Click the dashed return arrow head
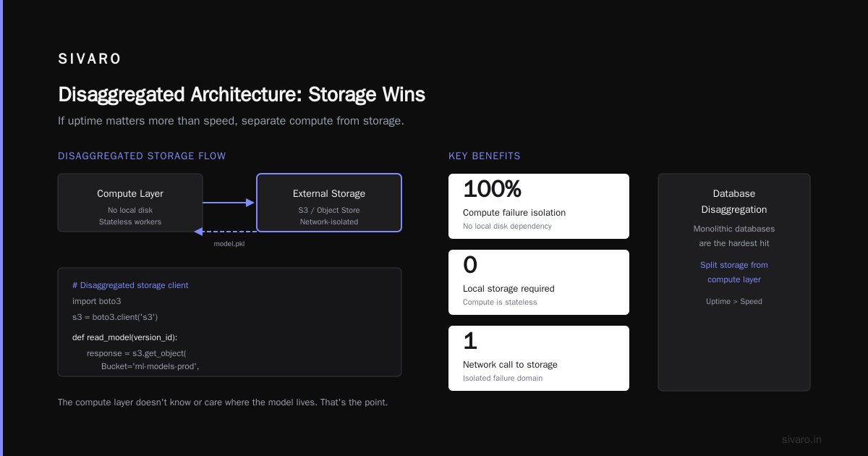Viewport: 868px width, 456px height. [198, 232]
